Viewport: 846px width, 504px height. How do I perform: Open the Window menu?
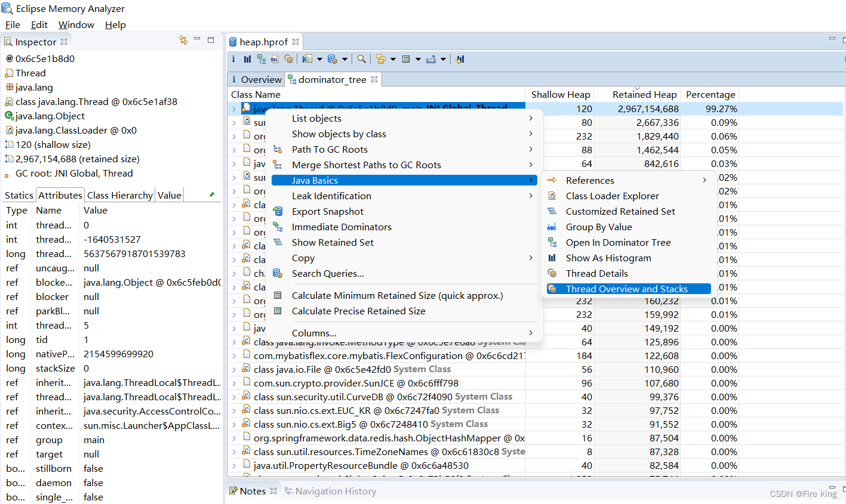(76, 24)
